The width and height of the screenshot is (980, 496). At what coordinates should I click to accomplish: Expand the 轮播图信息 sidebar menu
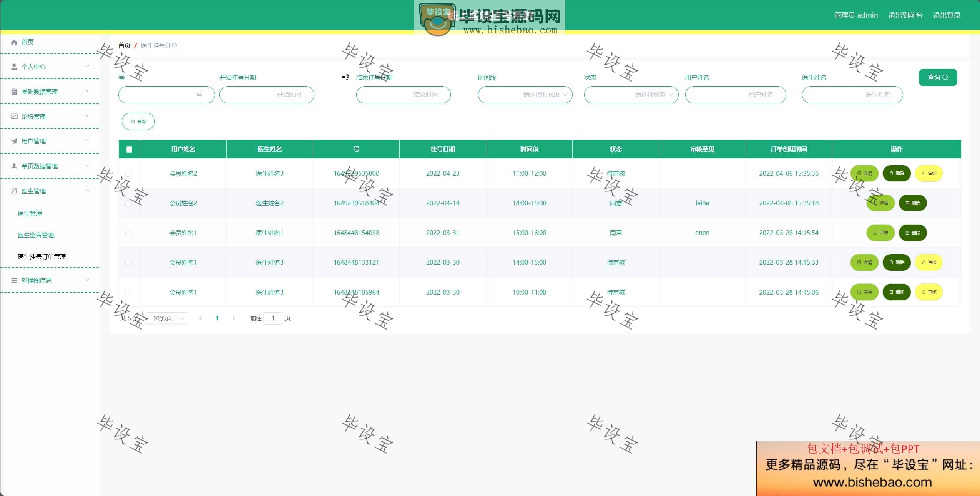50,280
